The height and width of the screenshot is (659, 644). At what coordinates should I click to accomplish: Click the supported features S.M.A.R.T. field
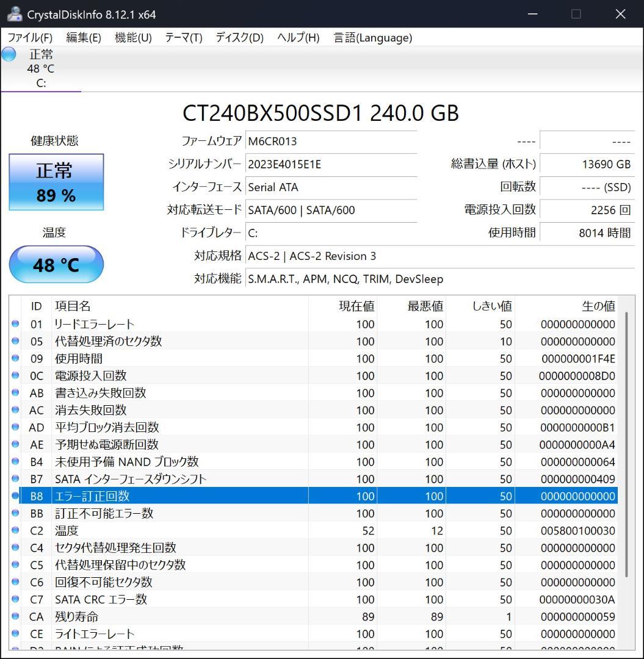(x=440, y=279)
